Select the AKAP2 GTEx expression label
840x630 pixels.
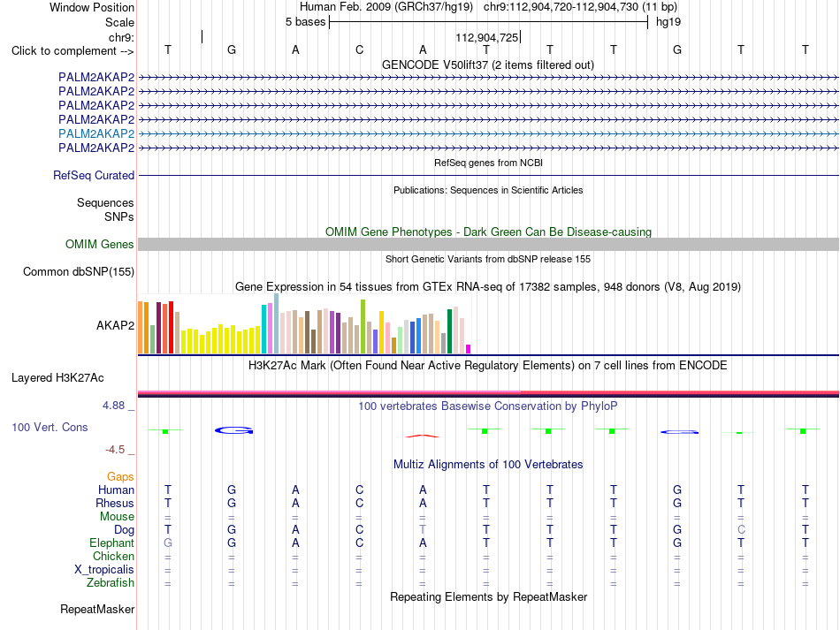(x=115, y=325)
